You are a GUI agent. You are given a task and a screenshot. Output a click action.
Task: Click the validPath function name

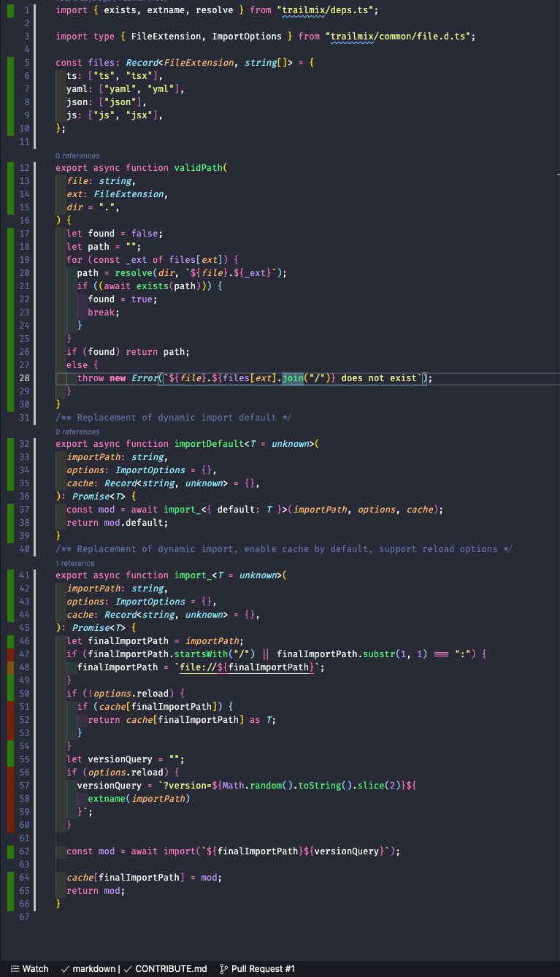[x=199, y=168]
